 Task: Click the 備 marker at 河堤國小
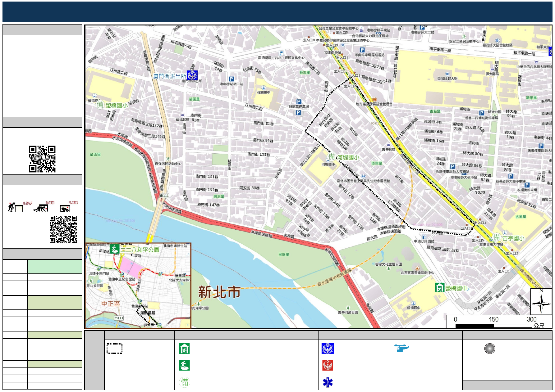coord(332,157)
